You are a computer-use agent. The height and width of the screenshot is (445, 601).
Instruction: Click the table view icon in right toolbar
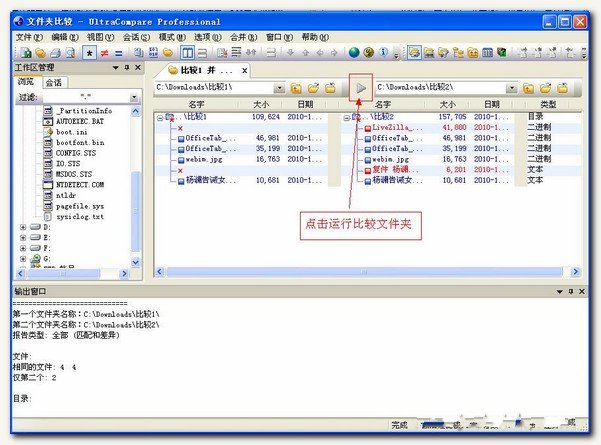pos(487,53)
